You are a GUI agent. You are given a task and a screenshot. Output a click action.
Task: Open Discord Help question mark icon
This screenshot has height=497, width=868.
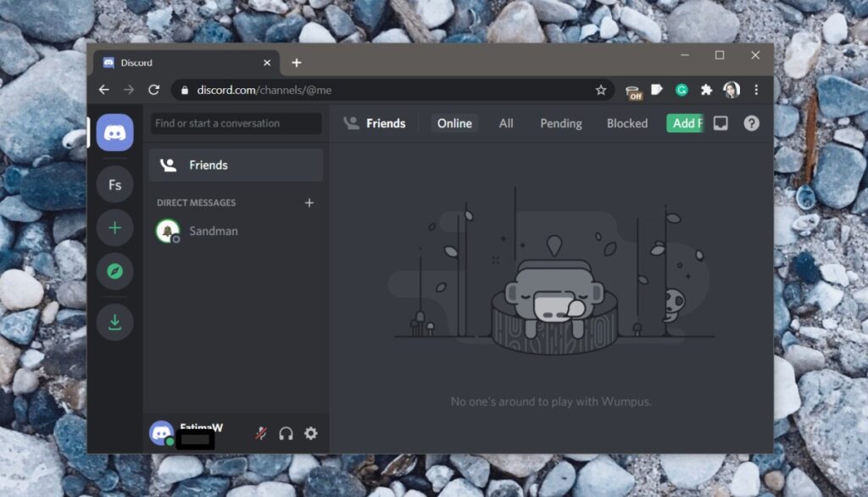(x=751, y=123)
